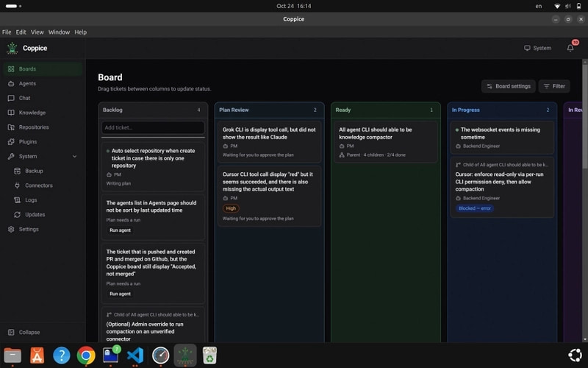588x368 pixels.
Task: Click the Ready column header
Action: point(386,110)
